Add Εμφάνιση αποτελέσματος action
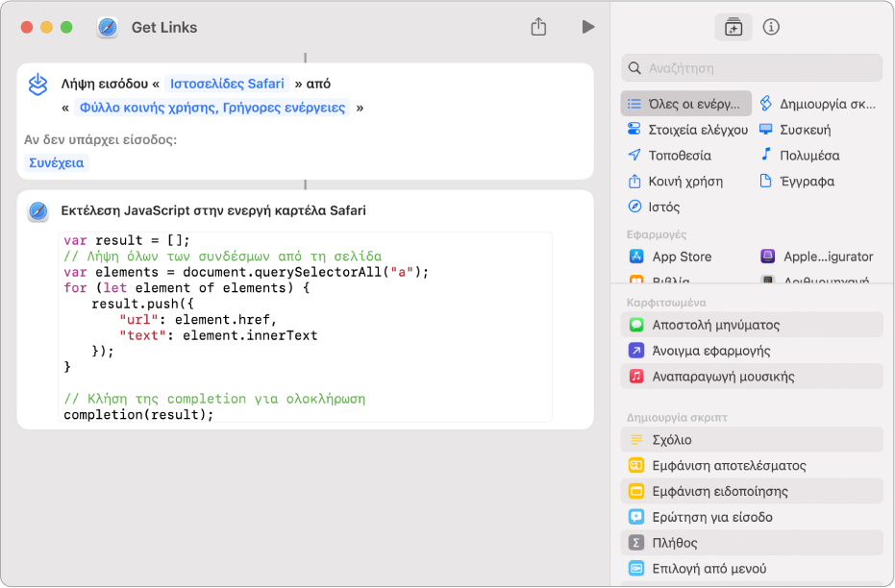895x588 pixels. coord(752,465)
